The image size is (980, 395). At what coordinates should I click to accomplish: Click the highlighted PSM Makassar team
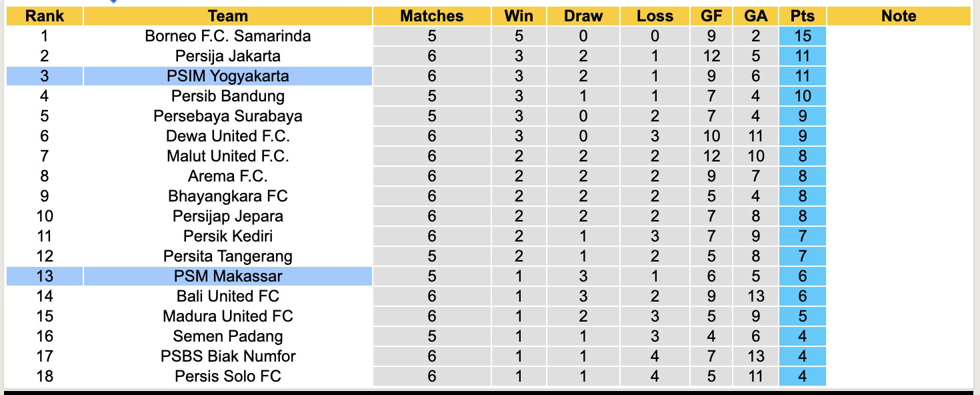point(227,276)
